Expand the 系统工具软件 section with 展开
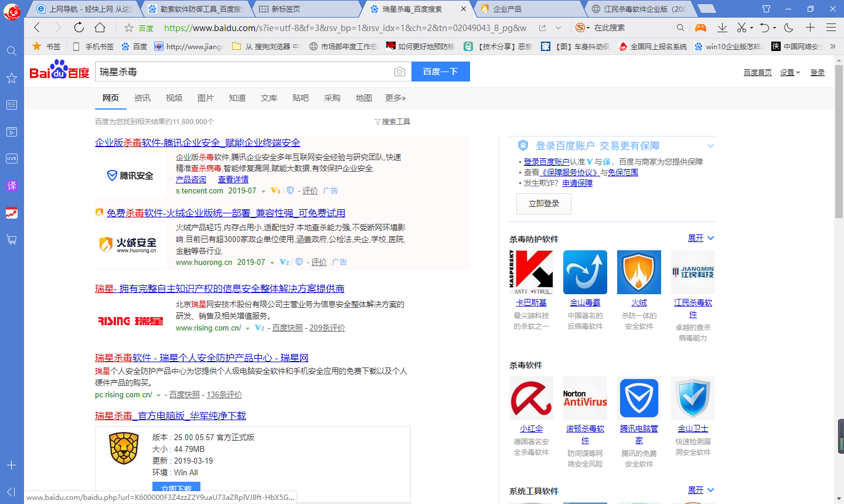 701,490
